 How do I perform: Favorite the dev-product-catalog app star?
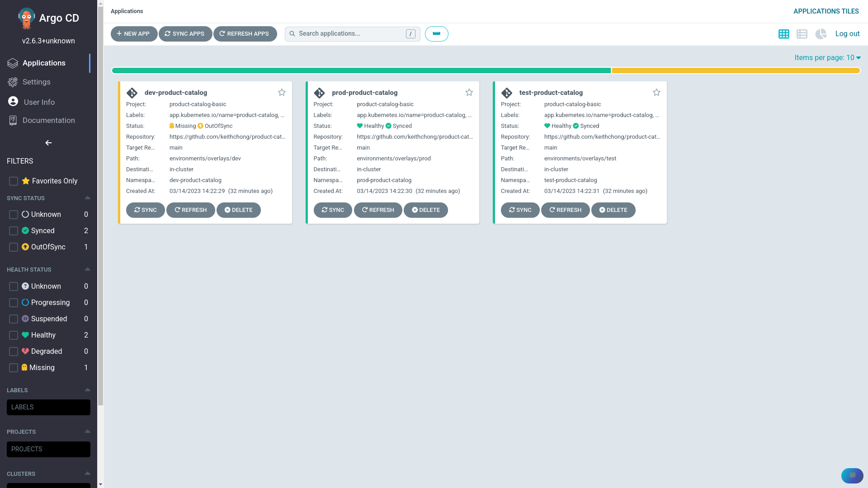[x=282, y=93]
